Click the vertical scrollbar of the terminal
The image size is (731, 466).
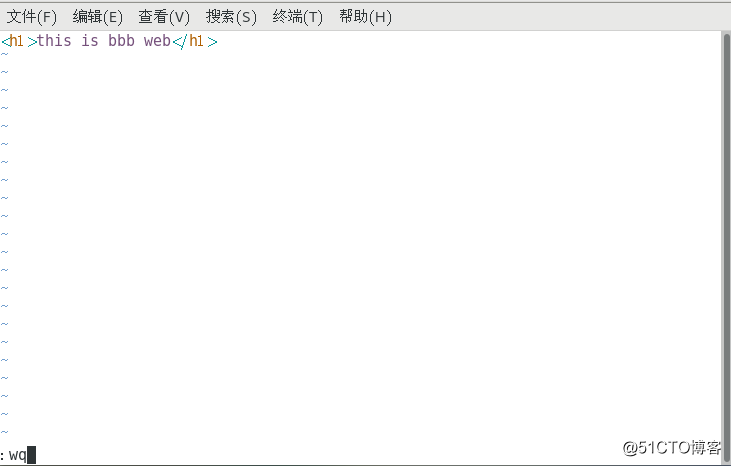tap(726, 246)
